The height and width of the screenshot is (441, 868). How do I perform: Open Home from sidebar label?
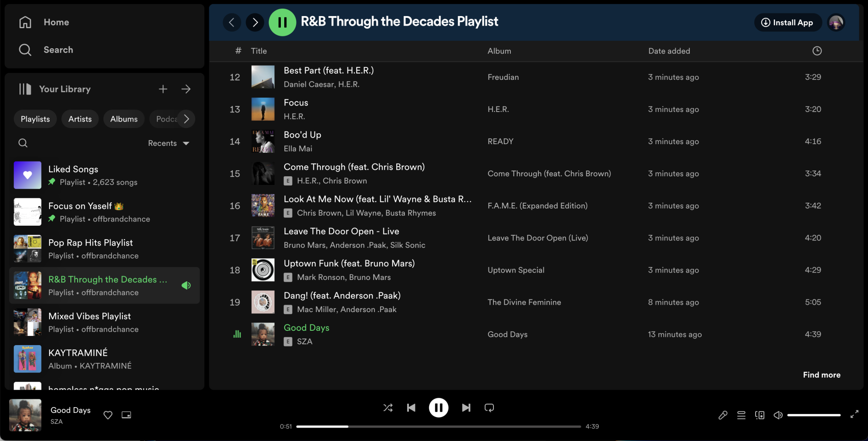(x=56, y=22)
